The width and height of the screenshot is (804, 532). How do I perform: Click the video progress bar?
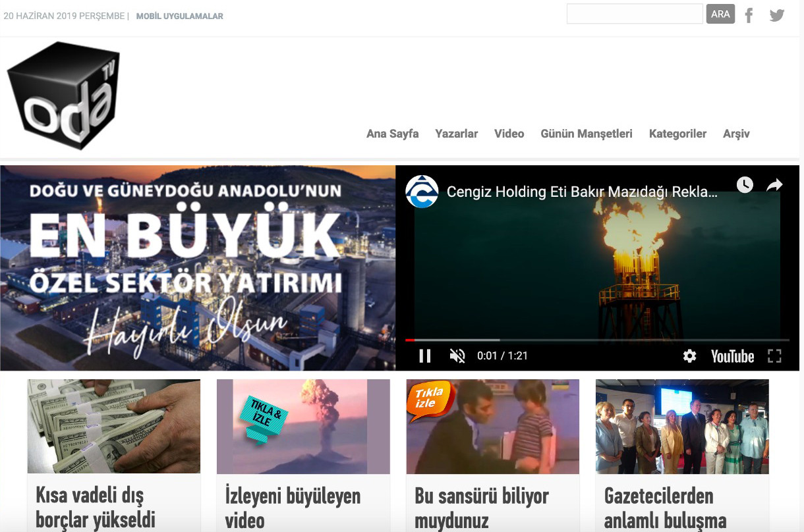pos(593,339)
